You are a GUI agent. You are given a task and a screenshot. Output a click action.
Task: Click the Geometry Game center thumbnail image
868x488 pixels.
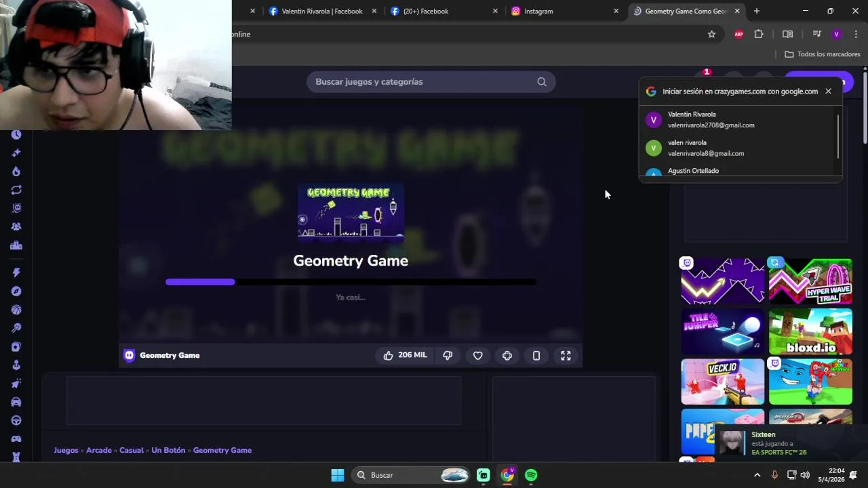(x=351, y=212)
